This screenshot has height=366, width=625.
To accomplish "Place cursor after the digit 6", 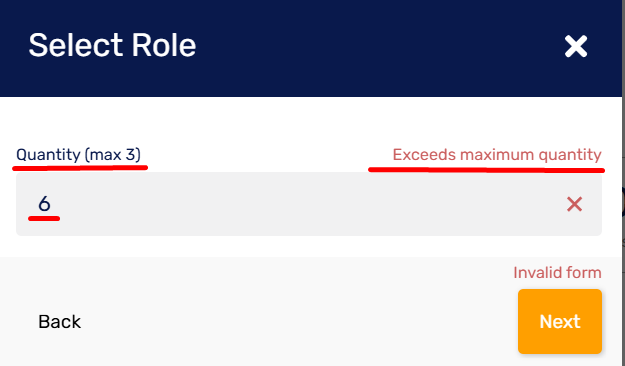I will [x=52, y=204].
